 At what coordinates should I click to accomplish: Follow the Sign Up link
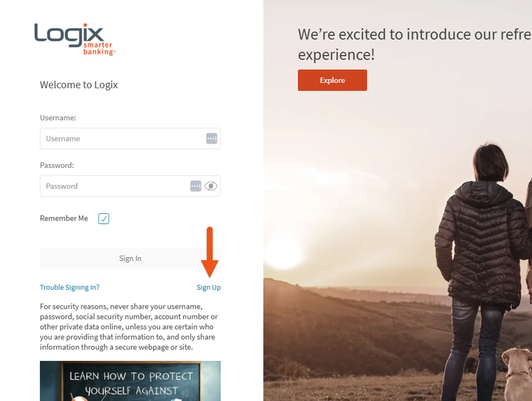[x=208, y=287]
